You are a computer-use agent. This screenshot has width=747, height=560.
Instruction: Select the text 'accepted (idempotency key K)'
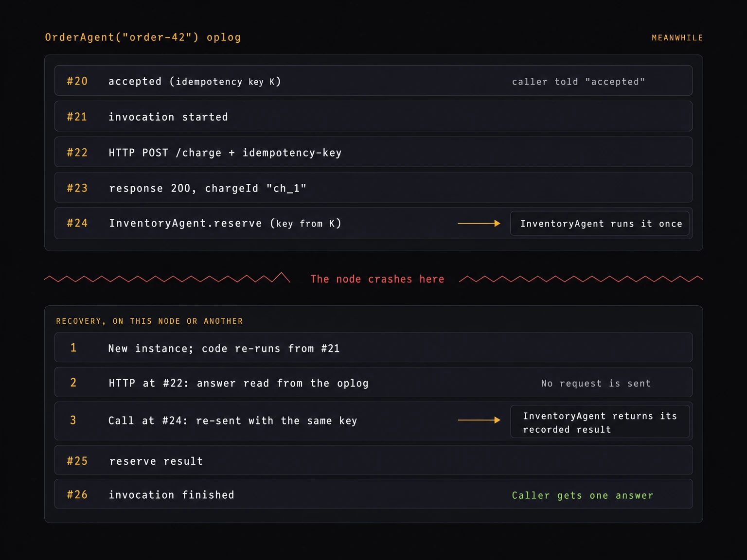(195, 82)
